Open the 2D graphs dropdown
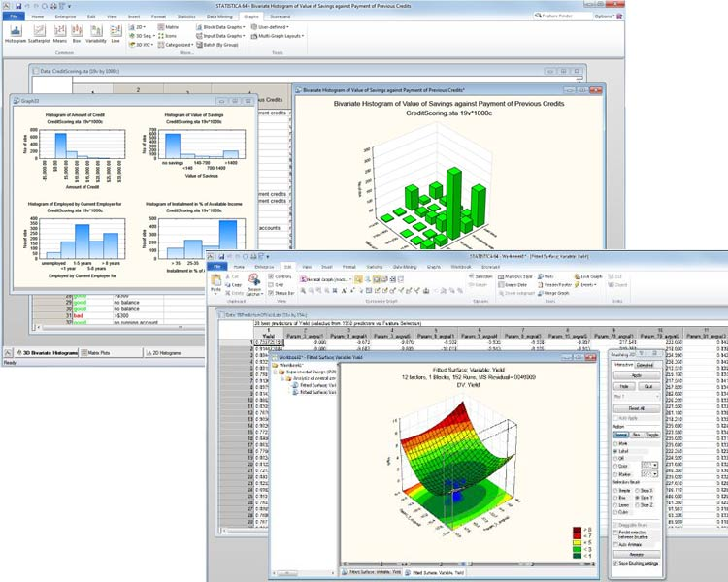Screen dimensions: 728x582 [x=137, y=27]
